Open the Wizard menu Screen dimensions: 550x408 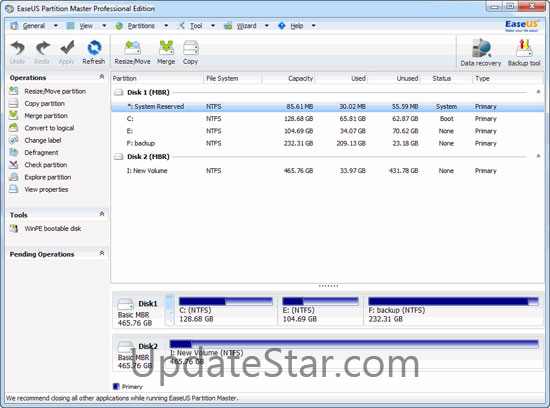[247, 26]
